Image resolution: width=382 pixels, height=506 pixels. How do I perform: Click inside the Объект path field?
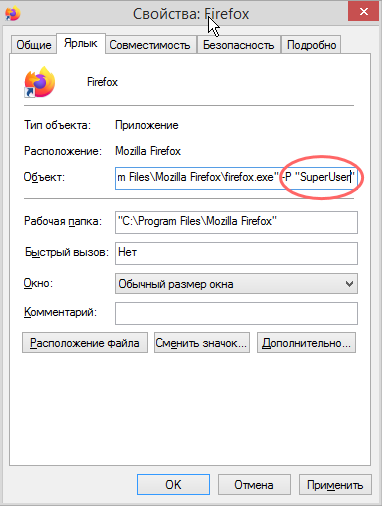tap(236, 178)
